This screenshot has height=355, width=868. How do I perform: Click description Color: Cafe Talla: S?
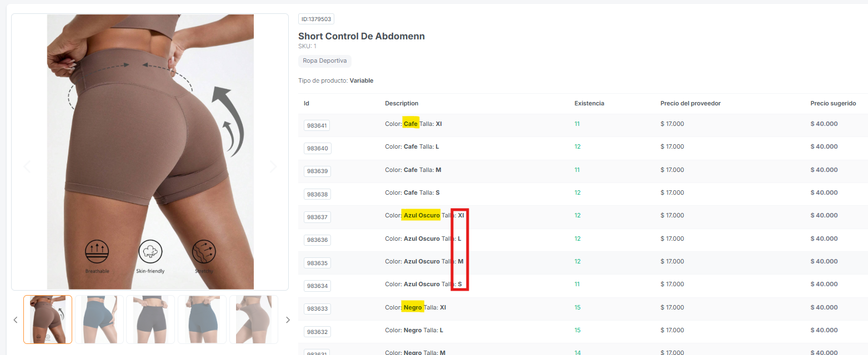412,192
